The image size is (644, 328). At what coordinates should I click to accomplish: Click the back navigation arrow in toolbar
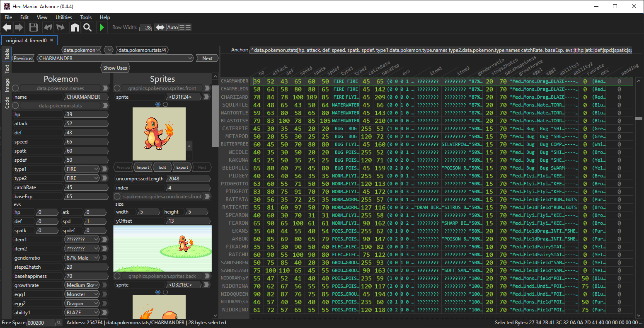[7, 27]
